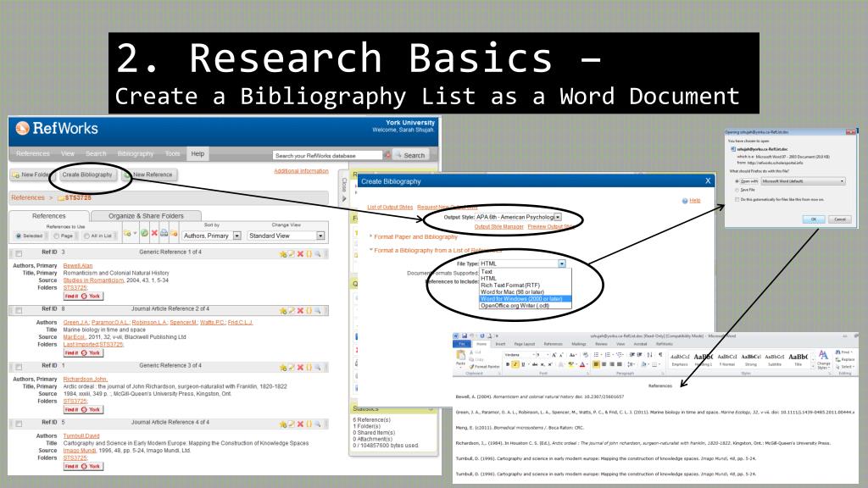Check the box for Ref ID 8
Screen dimensions: 868x488
coord(19,310)
